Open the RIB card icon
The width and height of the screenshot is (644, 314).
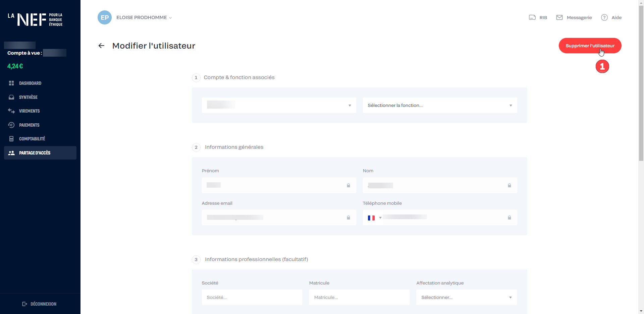[532, 17]
